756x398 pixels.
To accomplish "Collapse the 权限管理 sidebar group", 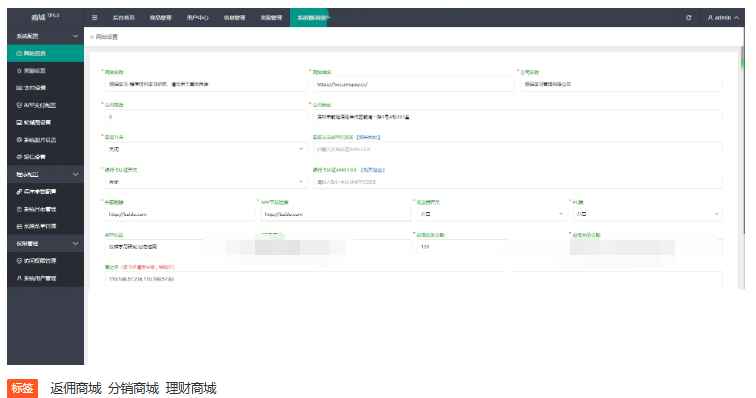I will pyautogui.click(x=45, y=244).
